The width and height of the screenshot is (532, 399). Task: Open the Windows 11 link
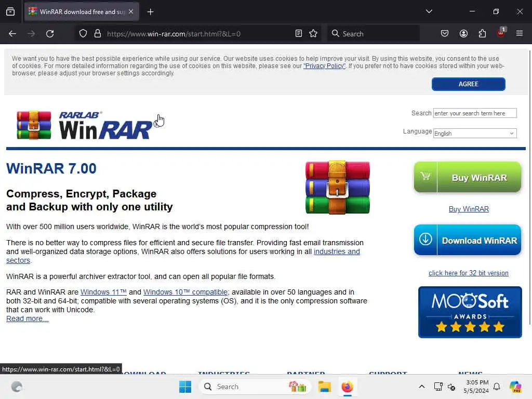[x=103, y=292]
